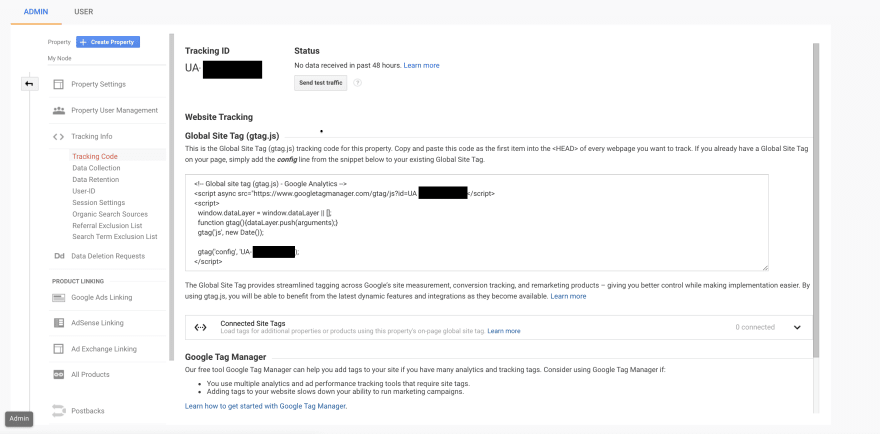Screen dimensions: 880x434
Task: Switch to the USER tab
Action: pyautogui.click(x=84, y=11)
